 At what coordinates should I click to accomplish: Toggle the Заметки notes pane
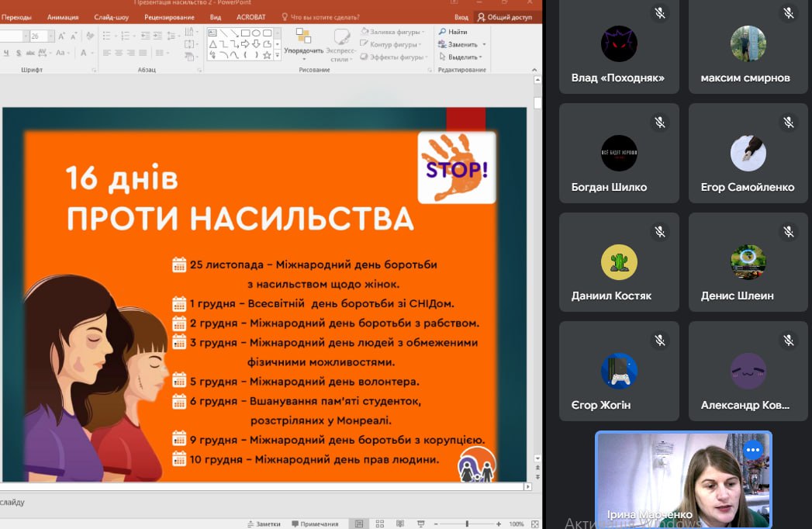click(264, 524)
